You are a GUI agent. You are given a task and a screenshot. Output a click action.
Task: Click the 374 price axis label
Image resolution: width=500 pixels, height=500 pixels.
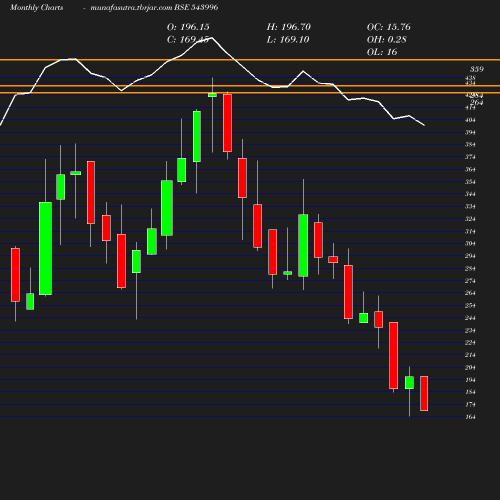(470, 157)
